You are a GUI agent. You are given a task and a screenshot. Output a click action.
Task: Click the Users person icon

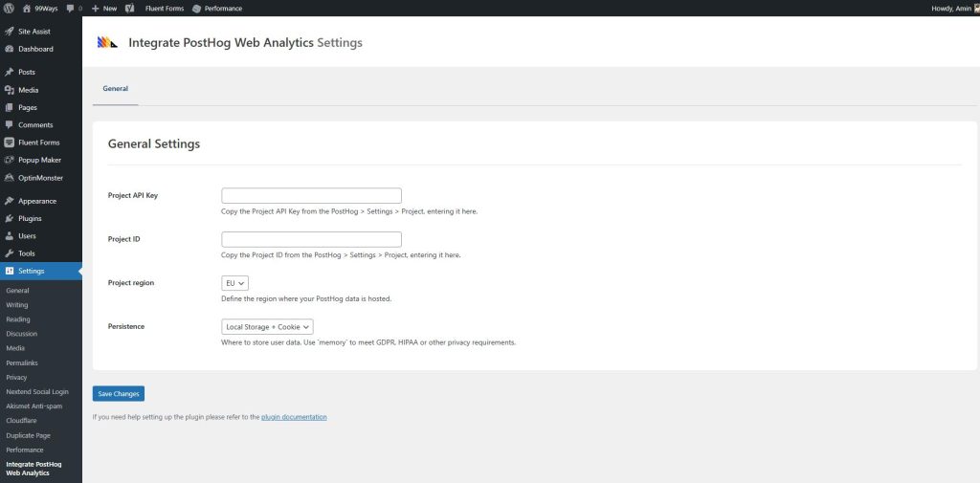click(x=9, y=236)
